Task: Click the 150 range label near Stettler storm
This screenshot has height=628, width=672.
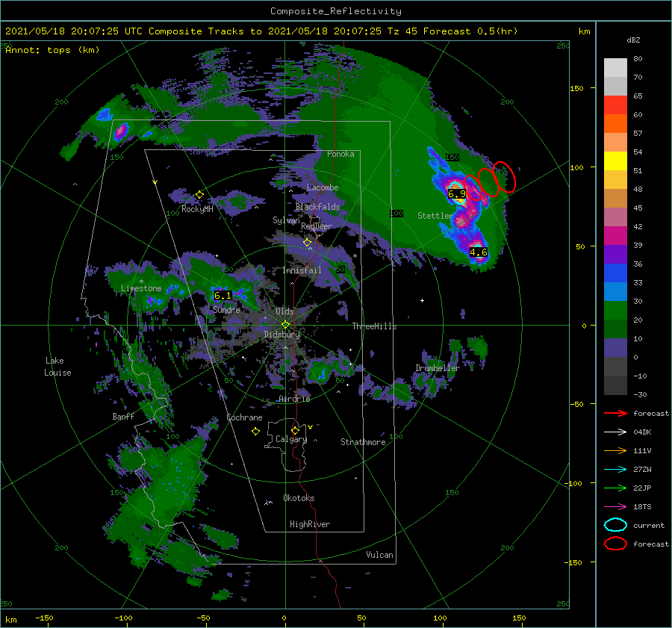Action: coord(452,158)
